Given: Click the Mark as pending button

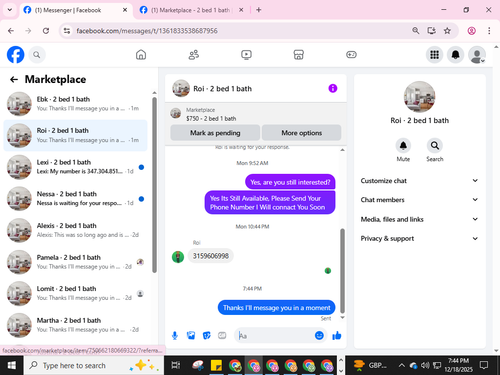Looking at the screenshot, I should click(x=215, y=133).
